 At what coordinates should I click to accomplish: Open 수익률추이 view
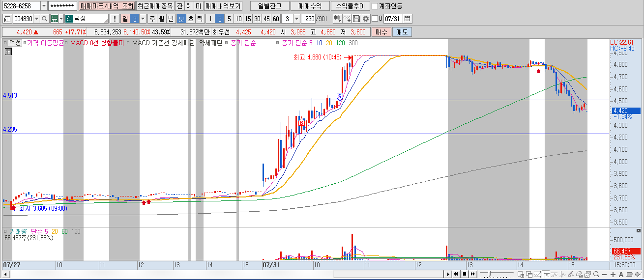[350, 6]
